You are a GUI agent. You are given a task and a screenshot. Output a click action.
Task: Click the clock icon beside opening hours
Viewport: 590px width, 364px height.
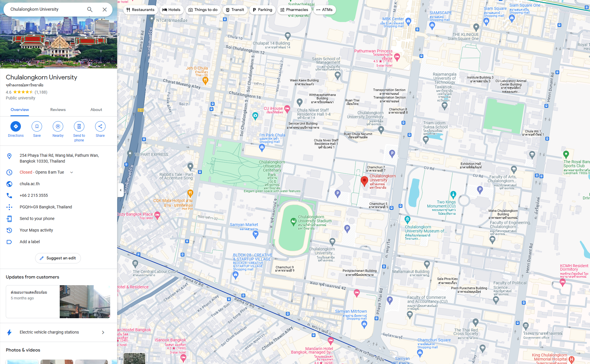9,172
